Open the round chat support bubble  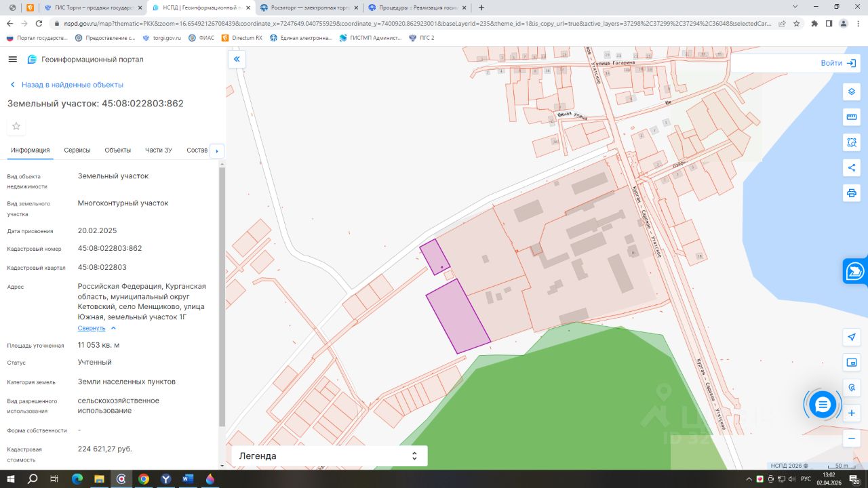click(823, 405)
